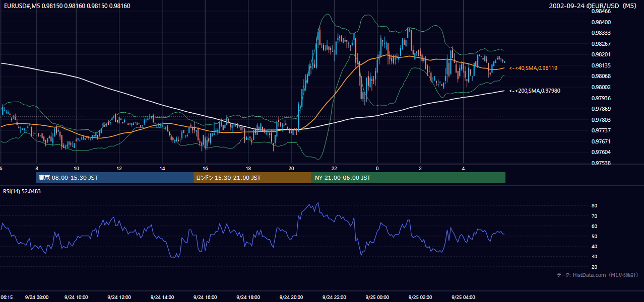The width and height of the screenshot is (644, 302).
Task: Click the 9/24 14:00 time label
Action: point(162,297)
